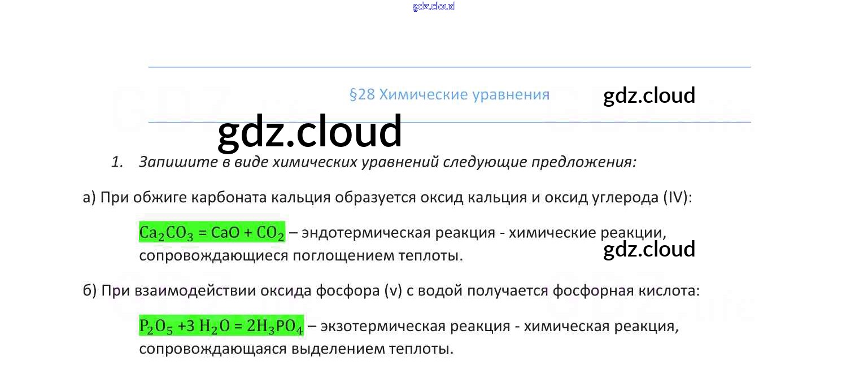This screenshot has width=868, height=391.
Task: Click the heading §28 Химические уравнения
Action: click(x=450, y=94)
